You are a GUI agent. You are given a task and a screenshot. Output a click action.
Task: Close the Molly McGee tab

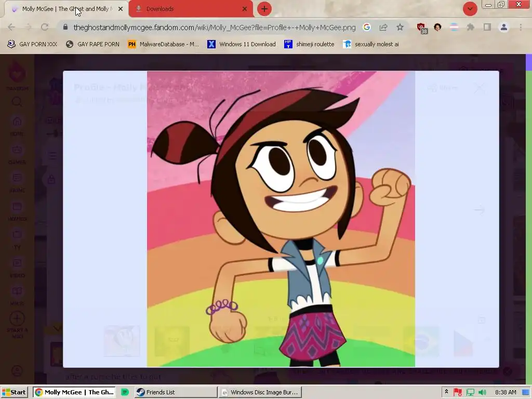121,9
